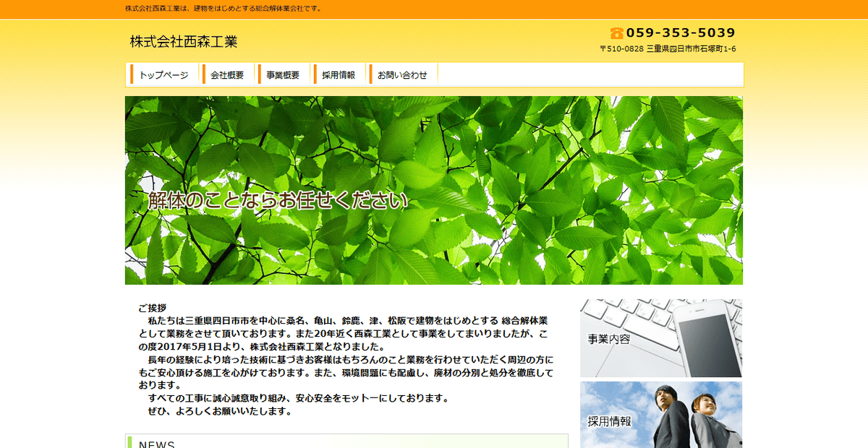Open the 事業概要 navigation tab
The image size is (868, 448).
[x=284, y=73]
